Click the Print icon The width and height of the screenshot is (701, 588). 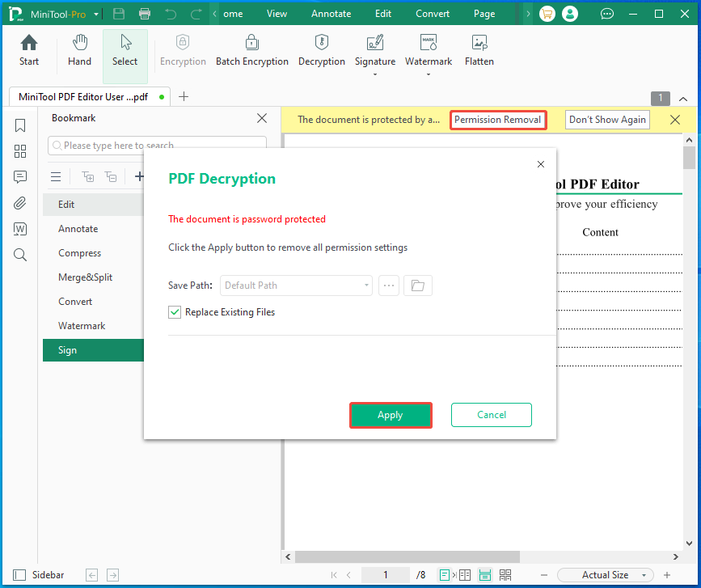(145, 14)
